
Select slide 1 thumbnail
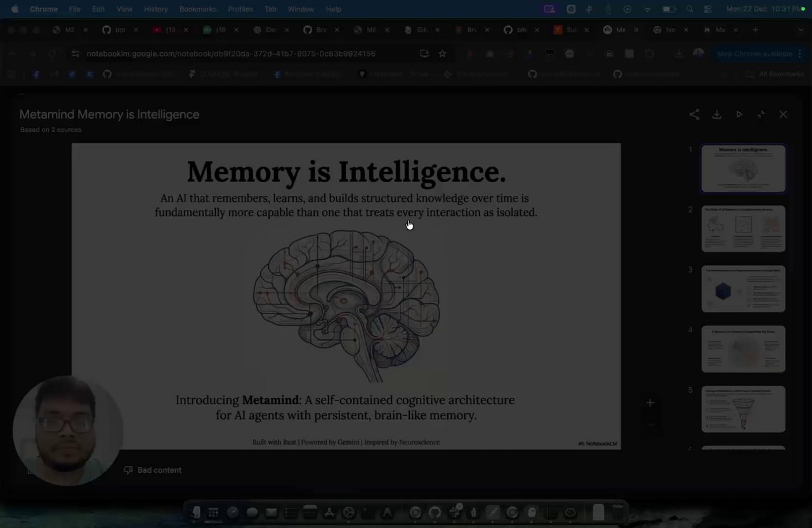coord(743,169)
